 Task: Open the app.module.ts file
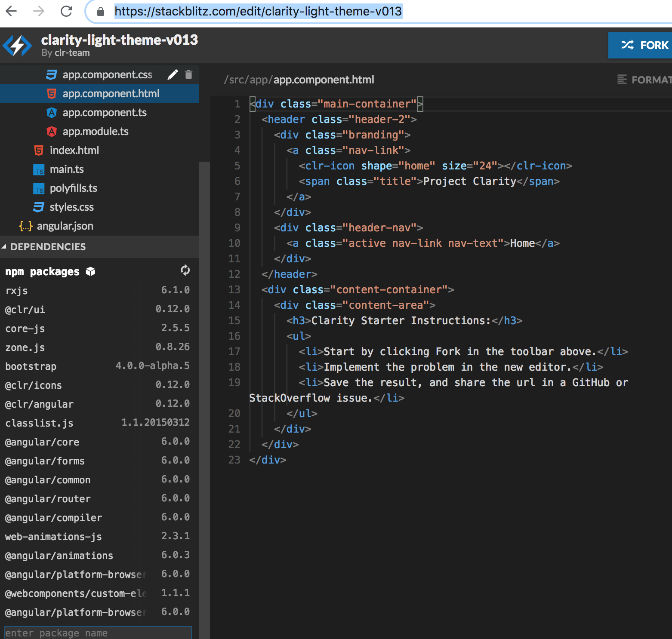pos(96,132)
